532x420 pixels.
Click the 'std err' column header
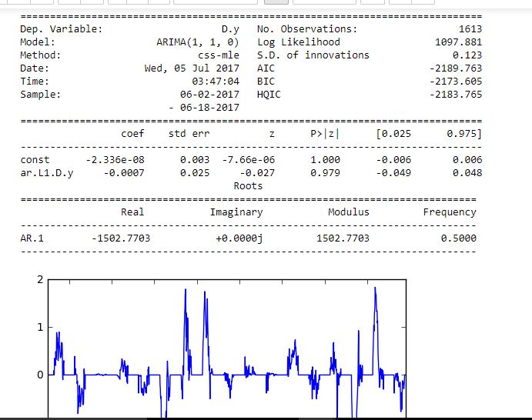pos(189,134)
